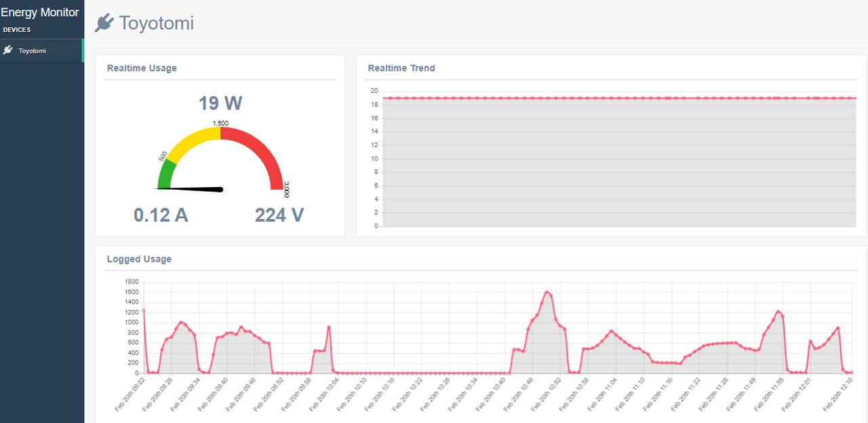This screenshot has width=868, height=423.
Task: Click the 3,000 label at gauge end
Action: [287, 189]
